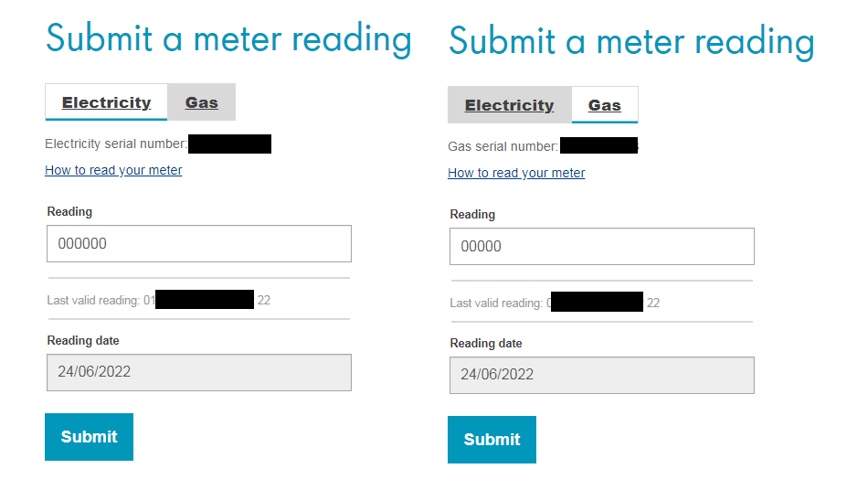Click the Gas serial number label
Viewport: 868px width, 490px height.
503,146
